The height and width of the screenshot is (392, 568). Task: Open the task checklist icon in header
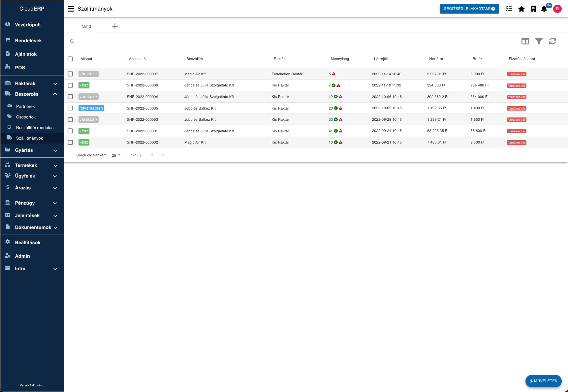click(509, 9)
